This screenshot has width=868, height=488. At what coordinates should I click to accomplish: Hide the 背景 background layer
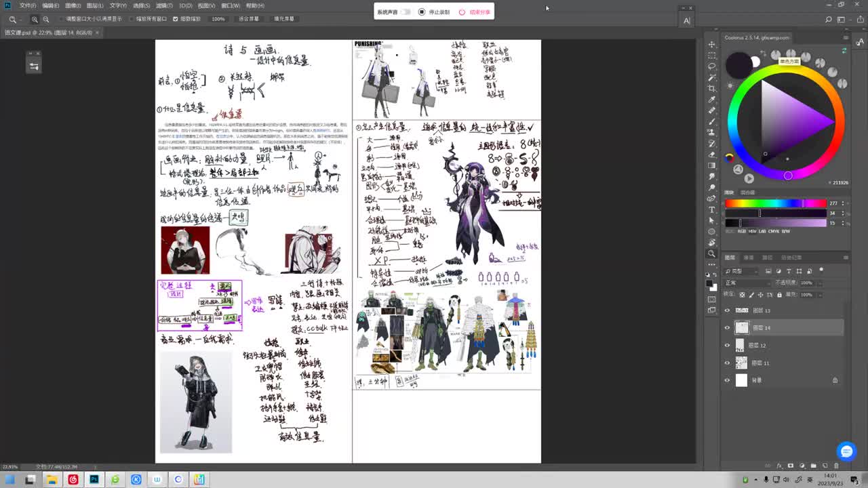[x=727, y=380]
